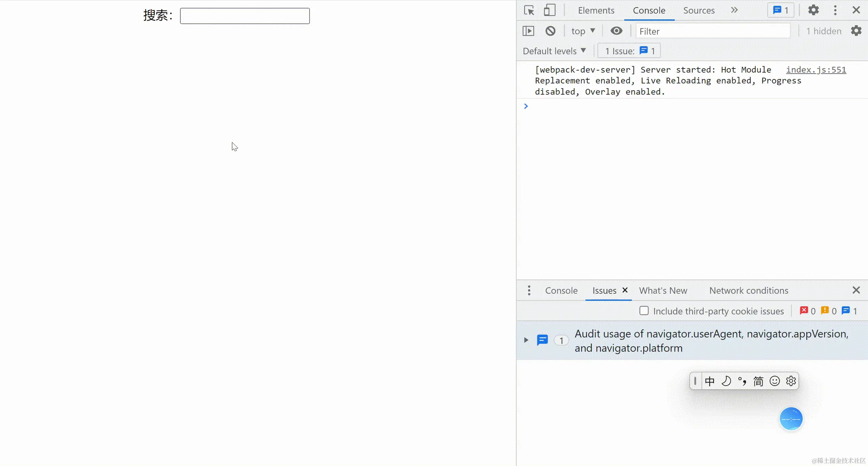Activate the inspect element picker icon
Image resolution: width=868 pixels, height=466 pixels.
pos(529,11)
